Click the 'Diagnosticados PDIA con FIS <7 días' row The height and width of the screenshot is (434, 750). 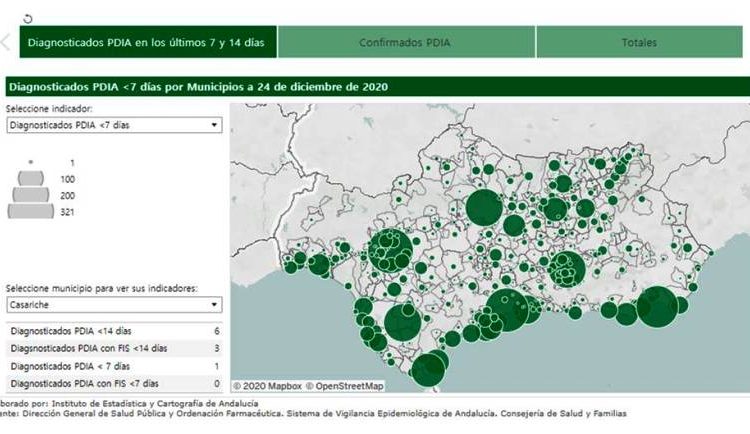tap(113, 384)
